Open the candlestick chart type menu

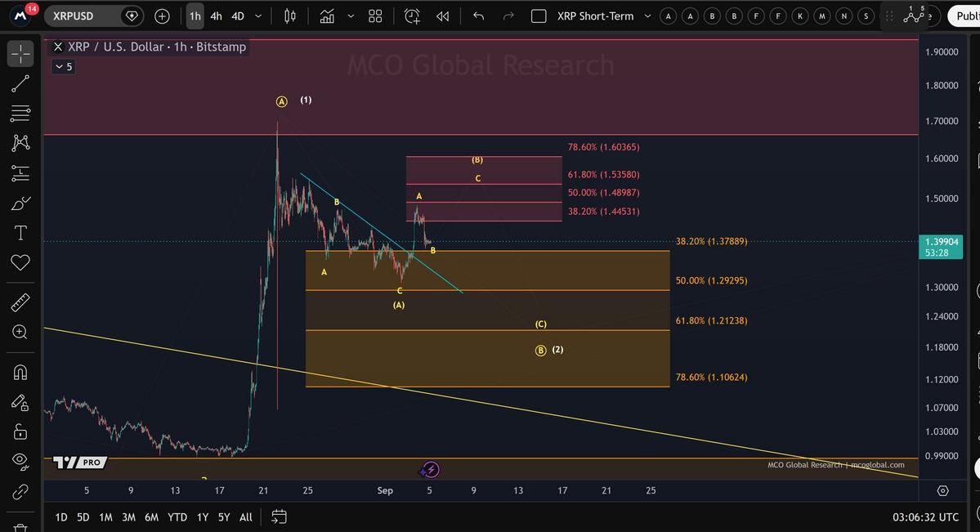[x=290, y=16]
